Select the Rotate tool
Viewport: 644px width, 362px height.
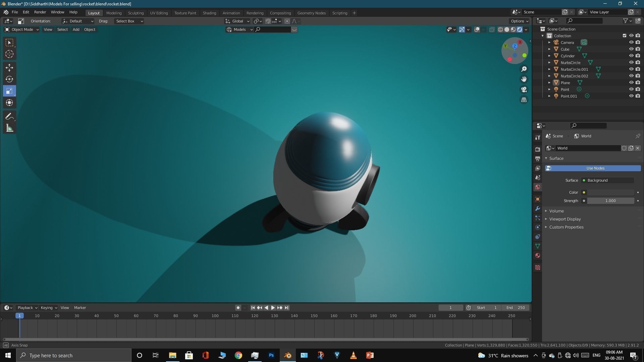[x=9, y=79]
